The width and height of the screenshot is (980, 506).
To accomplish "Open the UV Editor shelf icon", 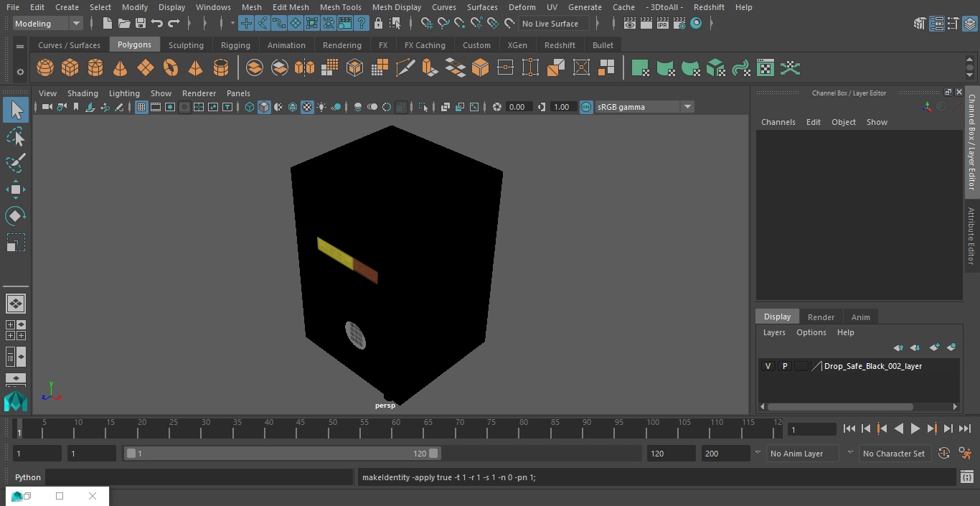I will 766,68.
